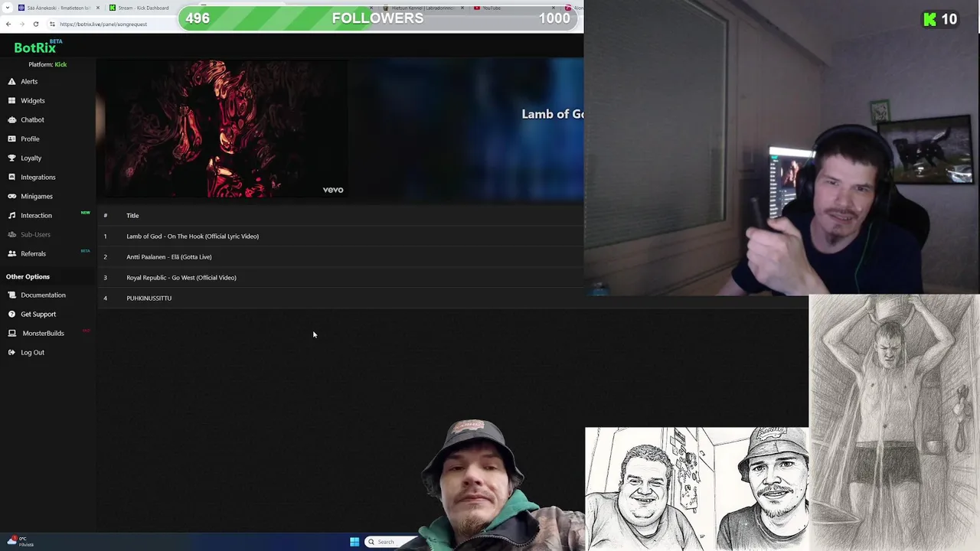Open the Windows Start button
The image size is (980, 551).
pyautogui.click(x=354, y=542)
